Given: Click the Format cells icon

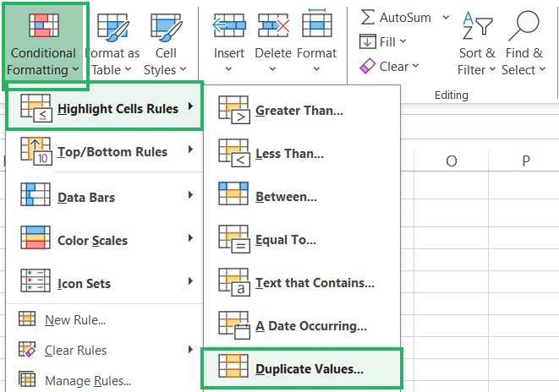Looking at the screenshot, I should 317,23.
